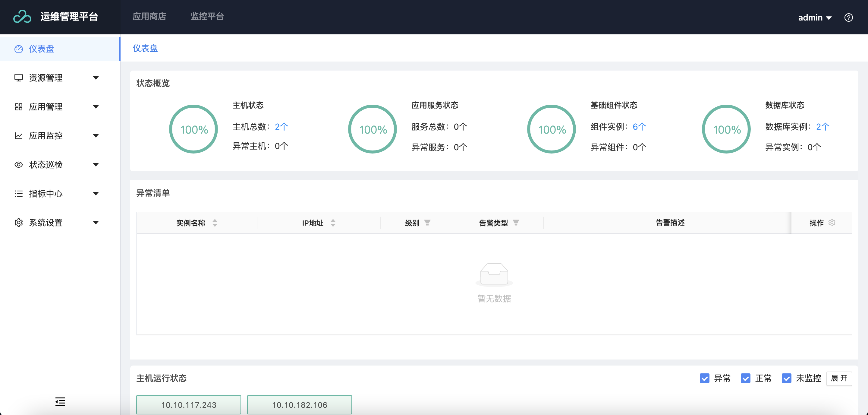Screen dimensions: 868x415
Task: Open the admin account dropdown
Action: pyautogui.click(x=815, y=17)
